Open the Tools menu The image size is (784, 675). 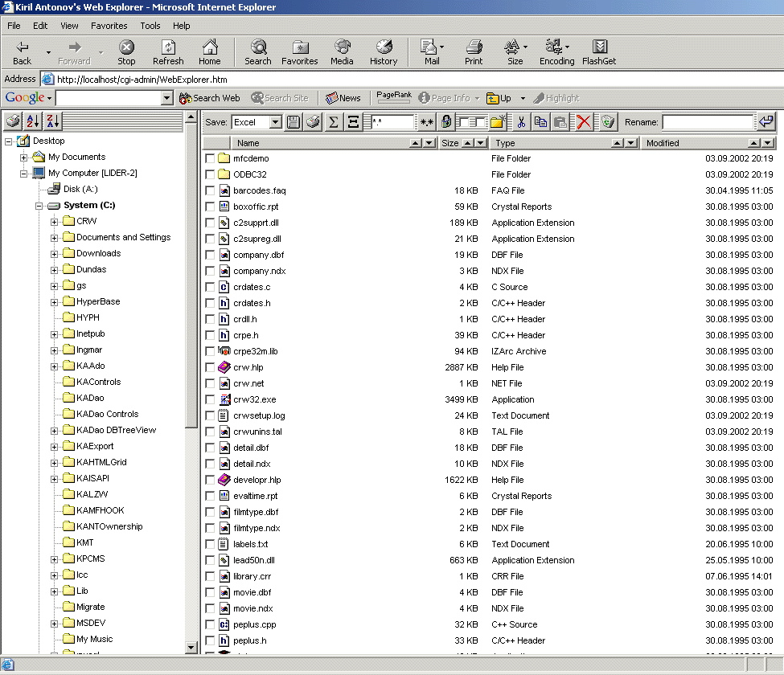150,26
